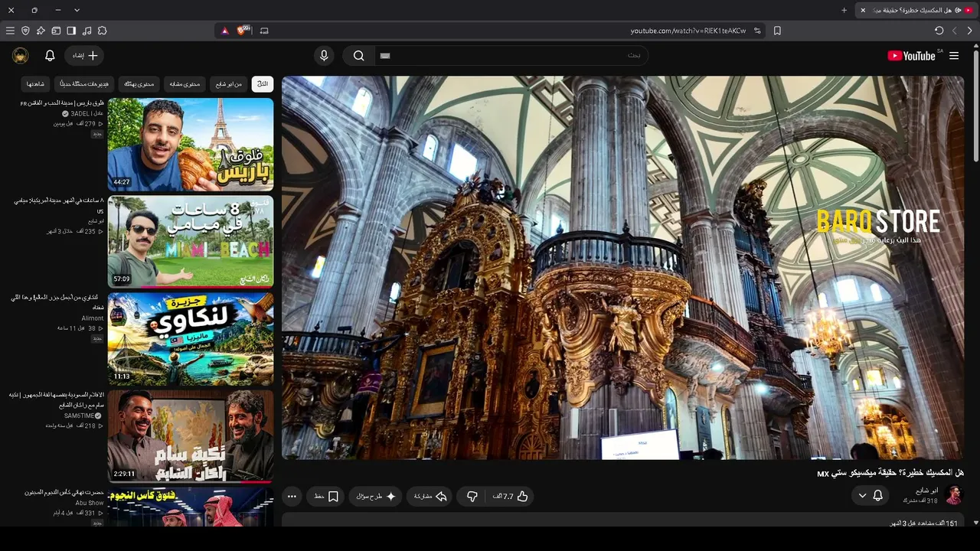
Task: Select the محتوى بهتك؟ filter chip
Action: 139,83
